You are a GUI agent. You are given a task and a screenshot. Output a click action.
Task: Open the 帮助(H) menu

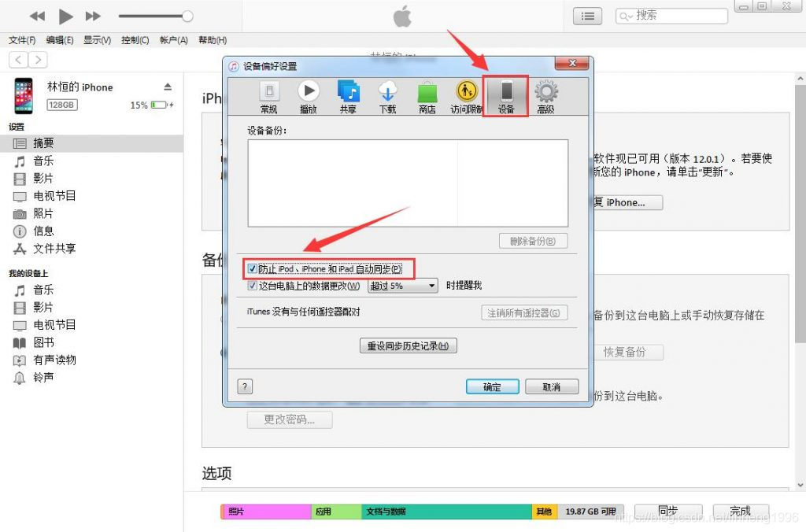tap(213, 40)
